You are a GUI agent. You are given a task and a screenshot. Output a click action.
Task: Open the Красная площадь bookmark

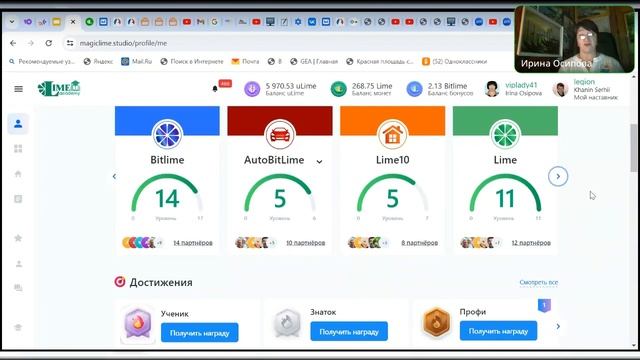[380, 61]
